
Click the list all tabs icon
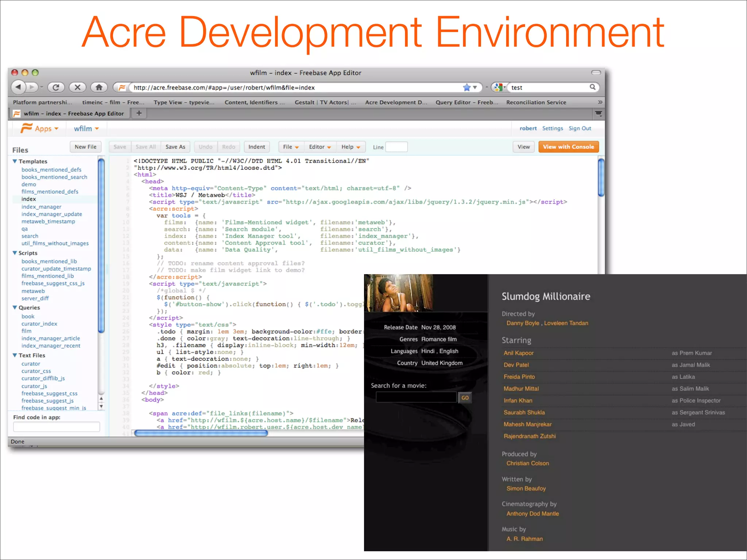tap(599, 114)
